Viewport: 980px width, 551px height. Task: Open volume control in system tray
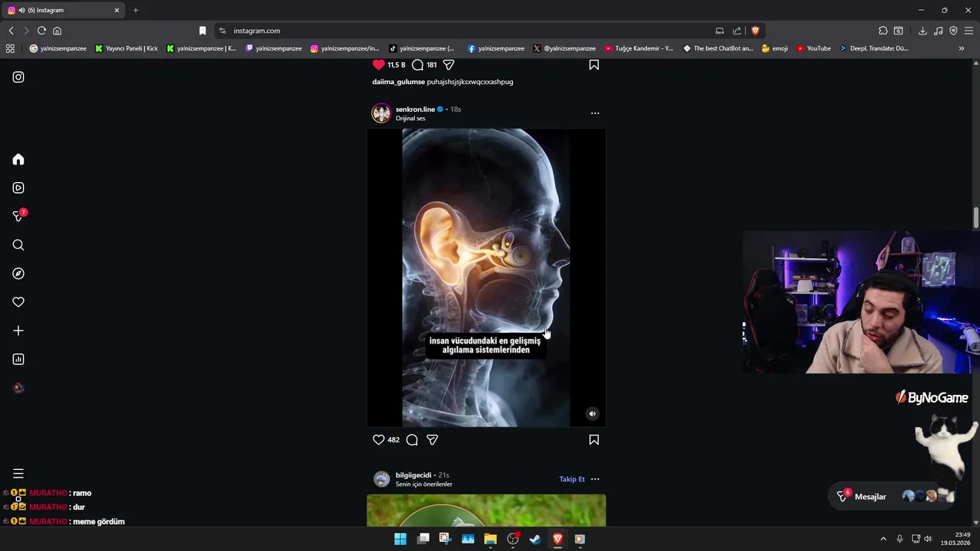928,539
